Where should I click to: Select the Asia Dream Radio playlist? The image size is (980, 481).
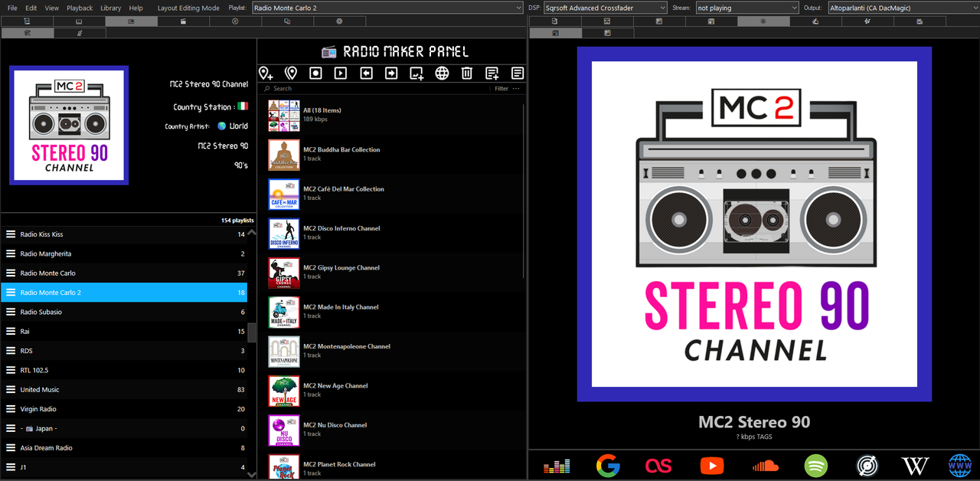pos(124,447)
